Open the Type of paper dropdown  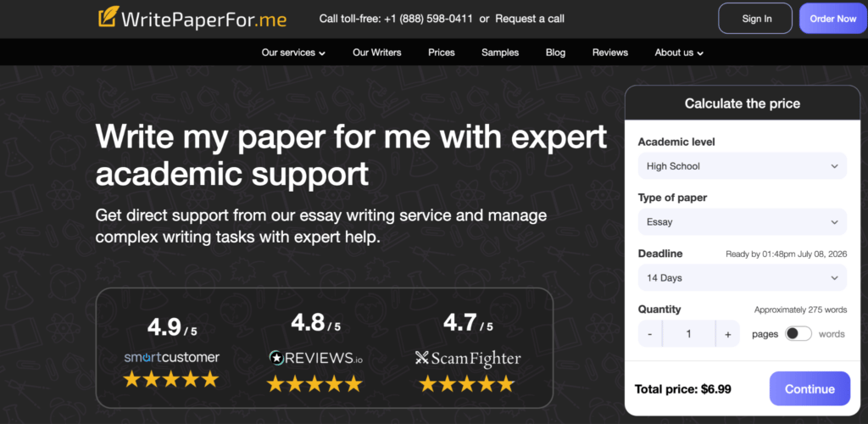(743, 222)
